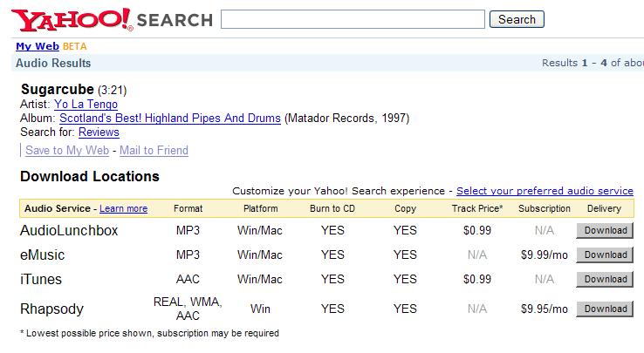Open the Reviews search link

pos(99,132)
